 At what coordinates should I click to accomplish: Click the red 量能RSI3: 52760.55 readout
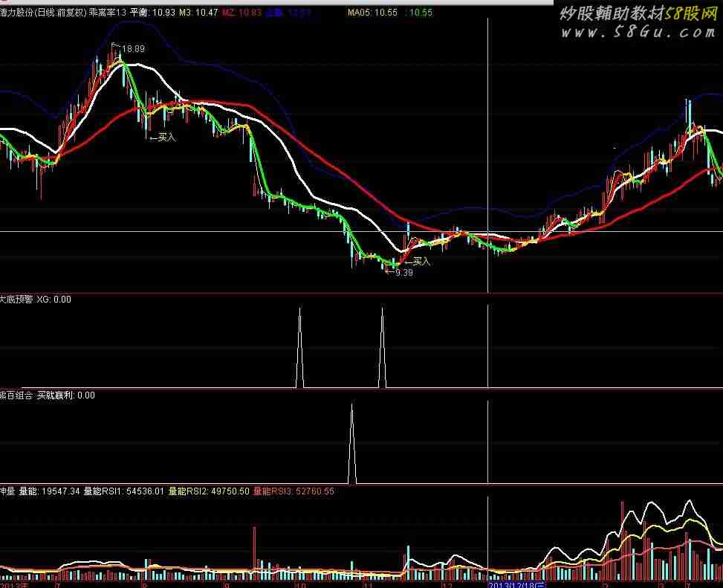pos(294,491)
